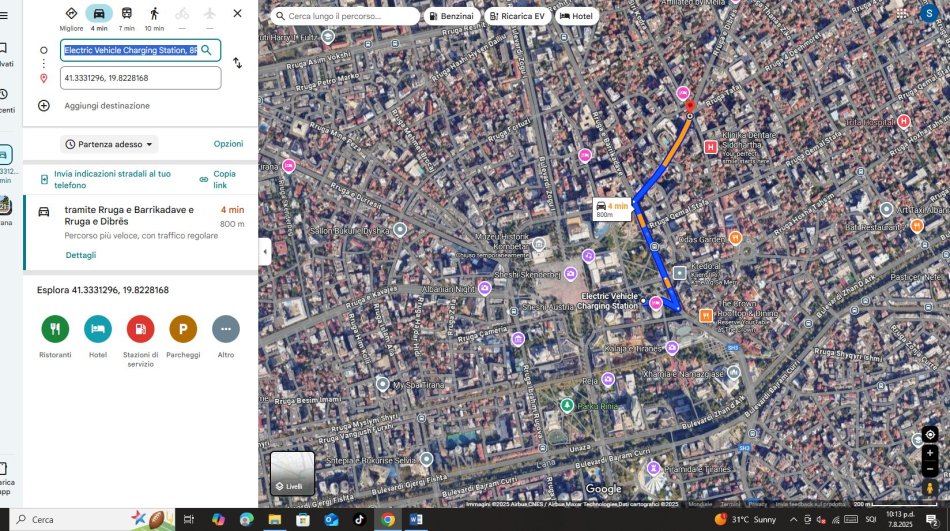
Task: Open route 'Dettagli'
Action: [x=81, y=255]
